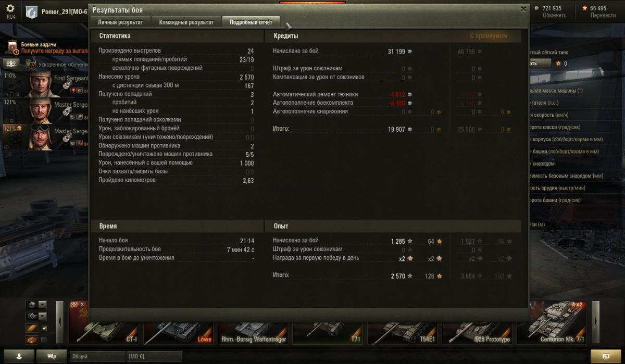This screenshot has width=625, height=364.
Task: Expand the vehicle type filter dropdown
Action: click(43, 316)
